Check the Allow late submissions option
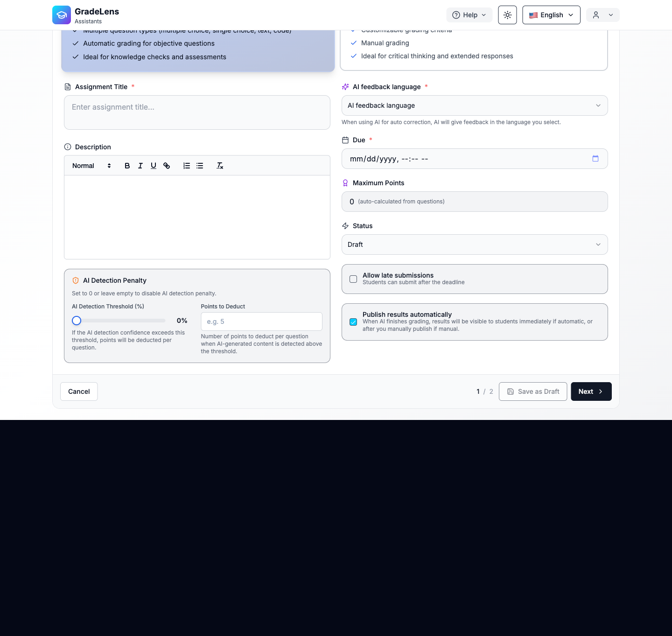The height and width of the screenshot is (636, 672). [353, 279]
